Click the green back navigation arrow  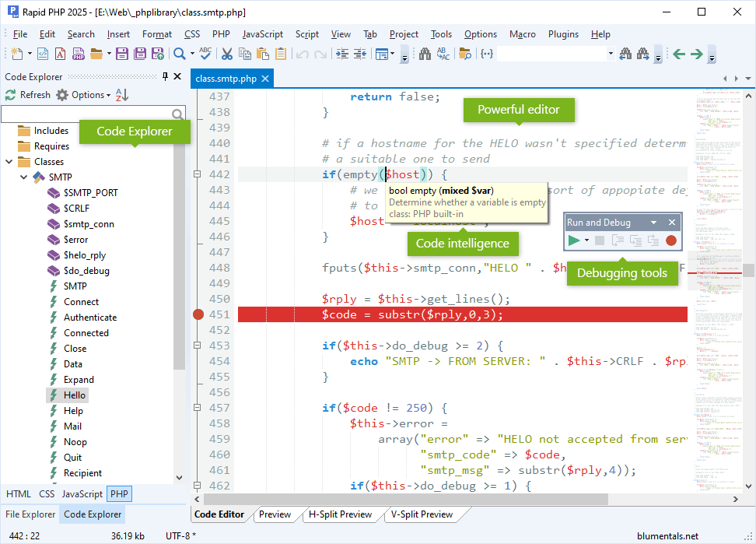[x=679, y=54]
